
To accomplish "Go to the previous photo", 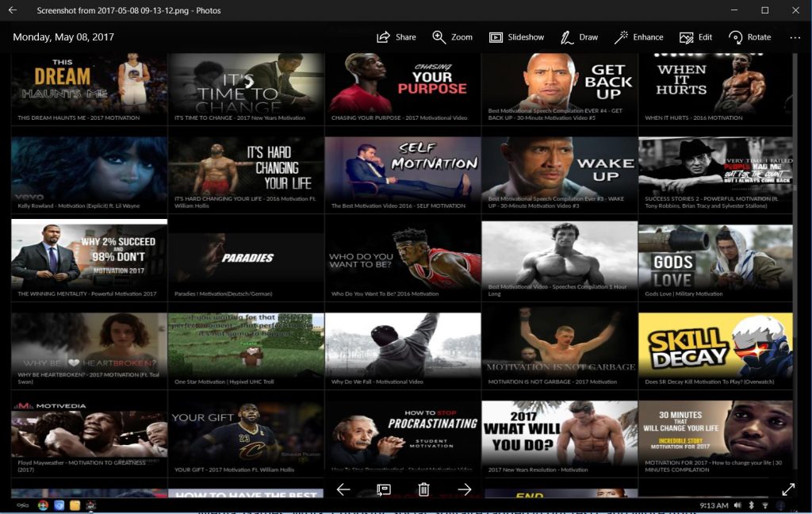I will [343, 489].
